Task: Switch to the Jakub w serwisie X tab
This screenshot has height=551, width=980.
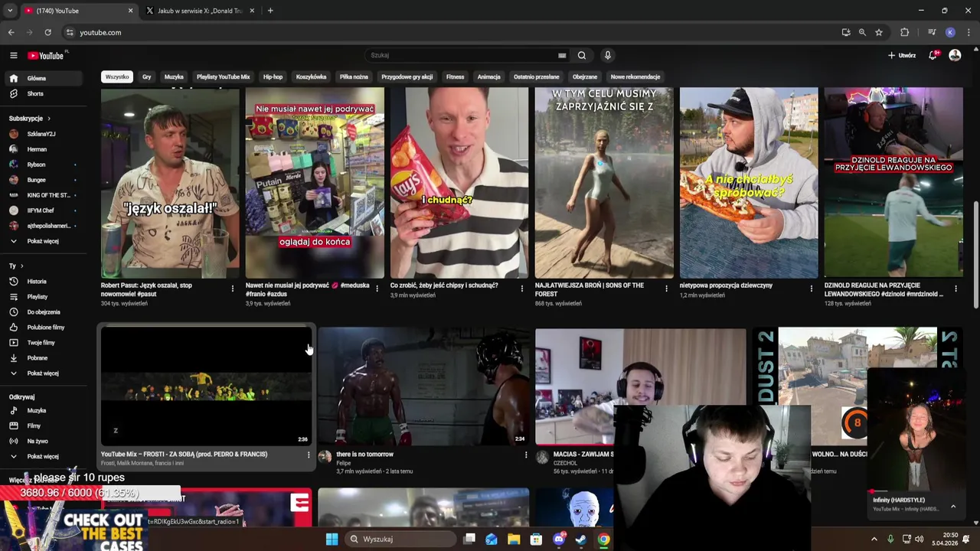Action: [201, 11]
